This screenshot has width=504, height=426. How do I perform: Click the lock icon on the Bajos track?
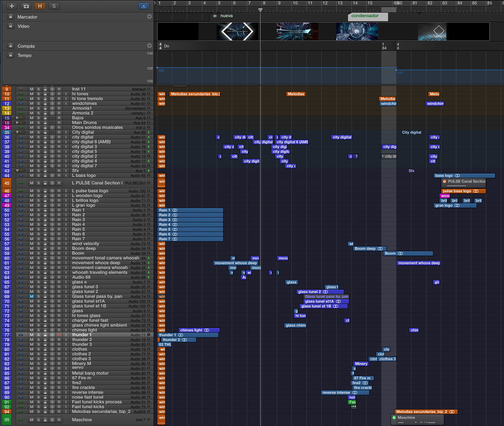45,118
